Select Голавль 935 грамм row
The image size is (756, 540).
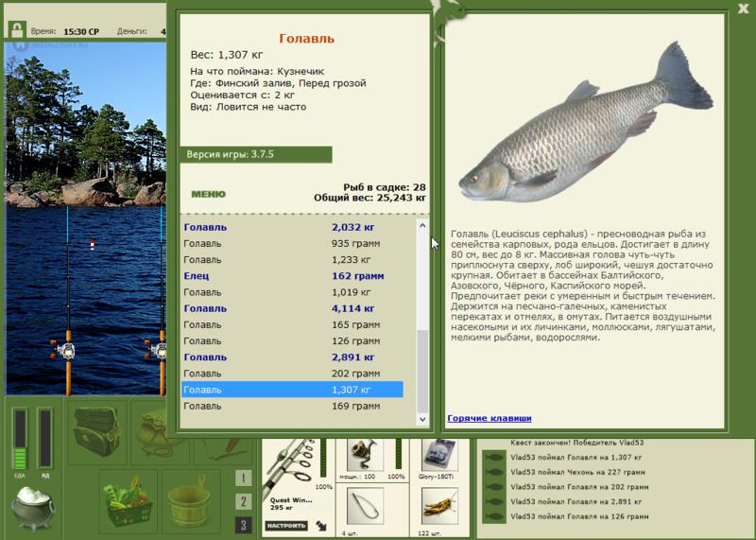coord(292,244)
